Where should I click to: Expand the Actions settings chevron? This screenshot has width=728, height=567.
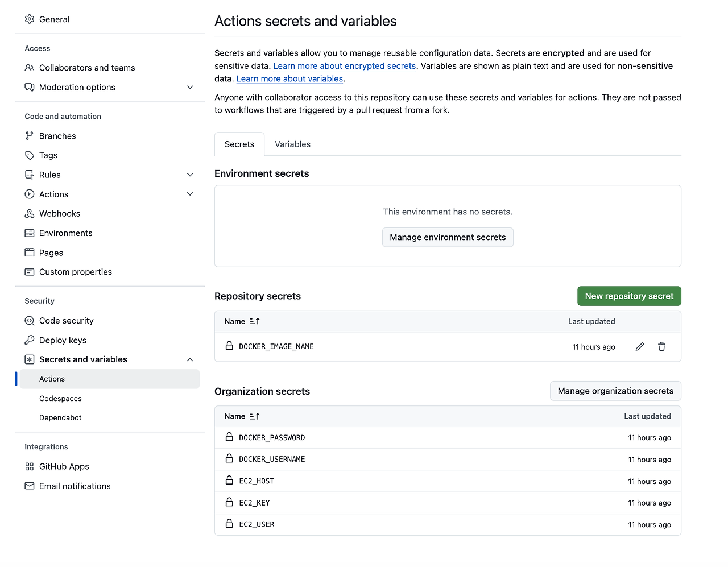pos(190,194)
